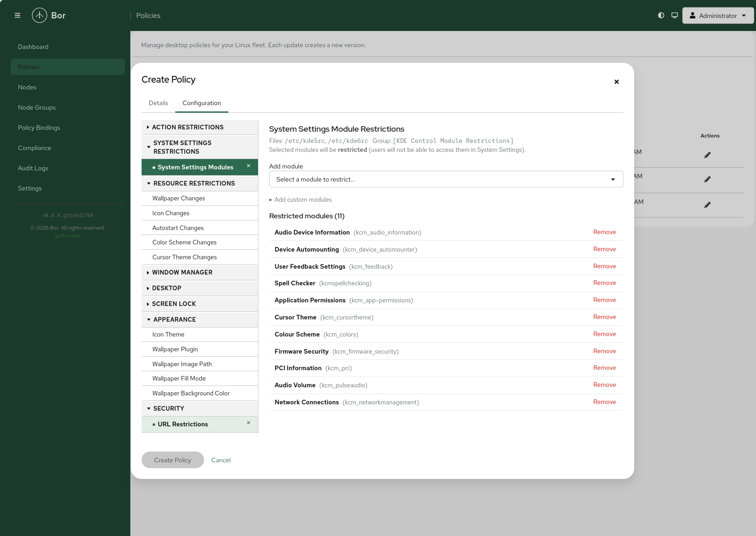Select Wallpaper Plugin in the tree
756x536 pixels.
200,349
